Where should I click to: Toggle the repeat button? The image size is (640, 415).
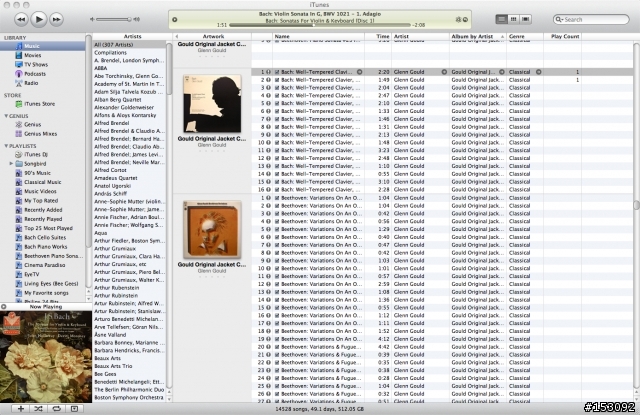56,408
